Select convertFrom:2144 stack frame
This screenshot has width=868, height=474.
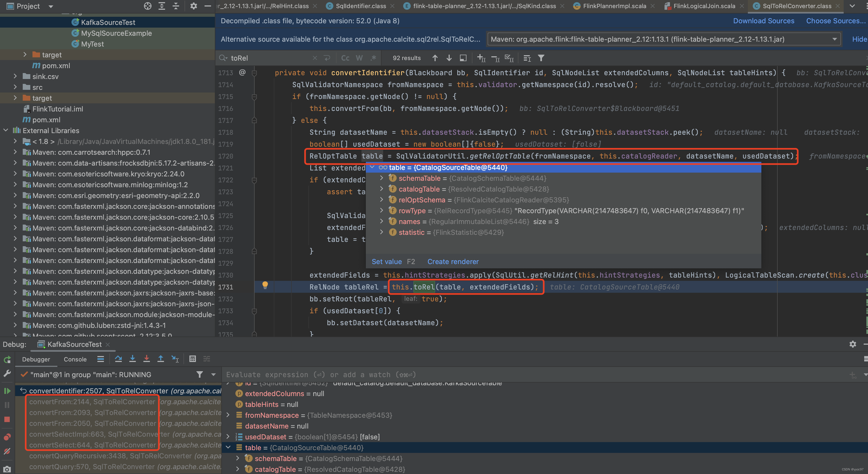(125, 401)
